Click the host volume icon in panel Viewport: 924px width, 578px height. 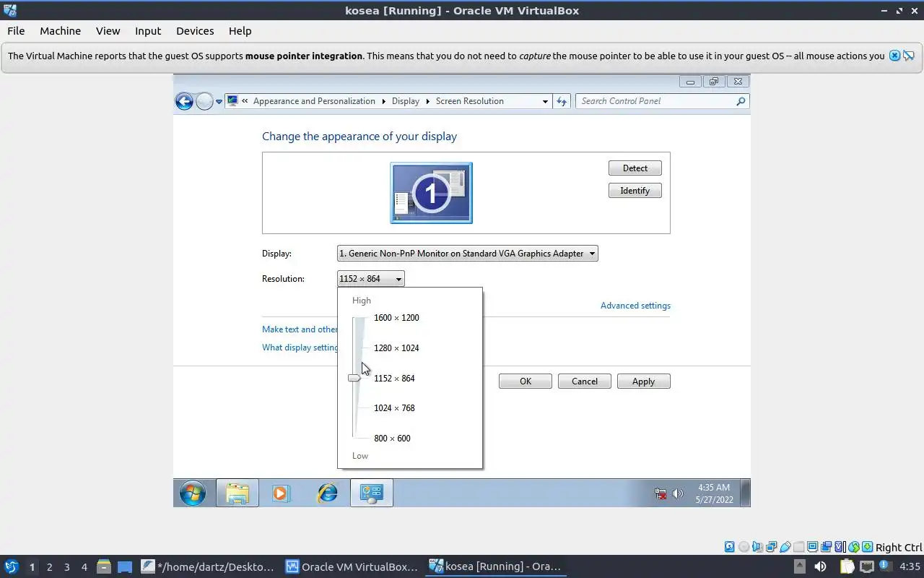[820, 566]
